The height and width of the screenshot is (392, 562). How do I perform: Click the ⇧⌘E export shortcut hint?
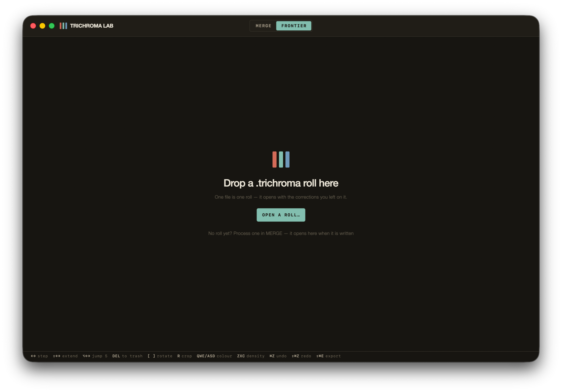pyautogui.click(x=328, y=356)
